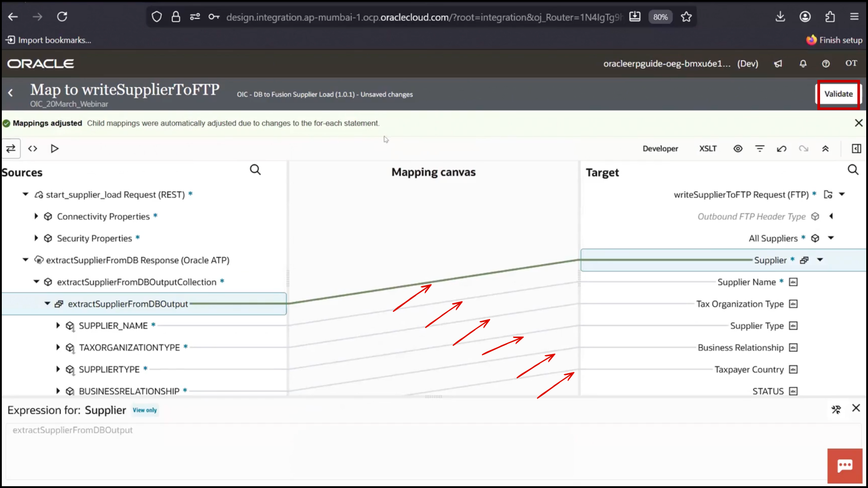Click the back chevron beside Map to writeSupplierToFTP
This screenshot has height=488, width=868.
[x=10, y=93]
